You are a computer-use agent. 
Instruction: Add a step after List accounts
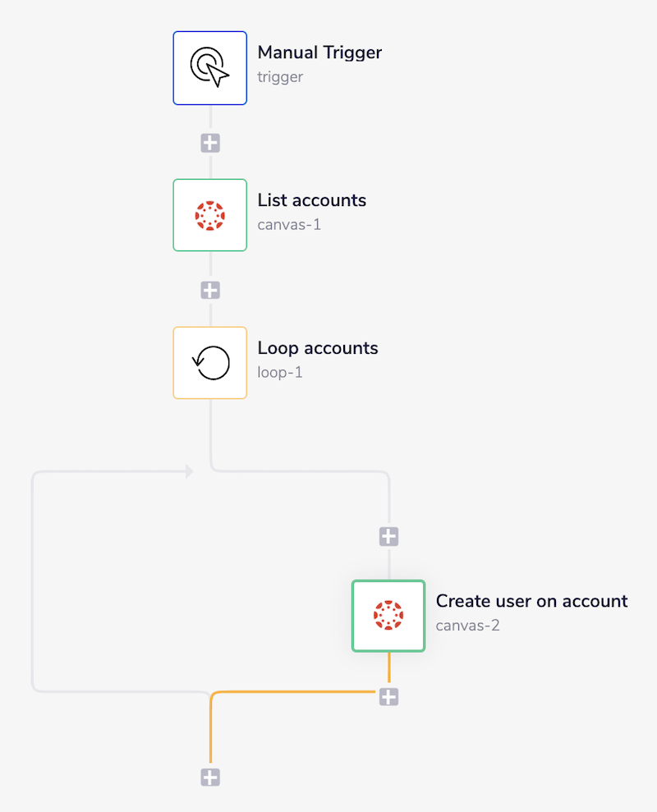209,289
